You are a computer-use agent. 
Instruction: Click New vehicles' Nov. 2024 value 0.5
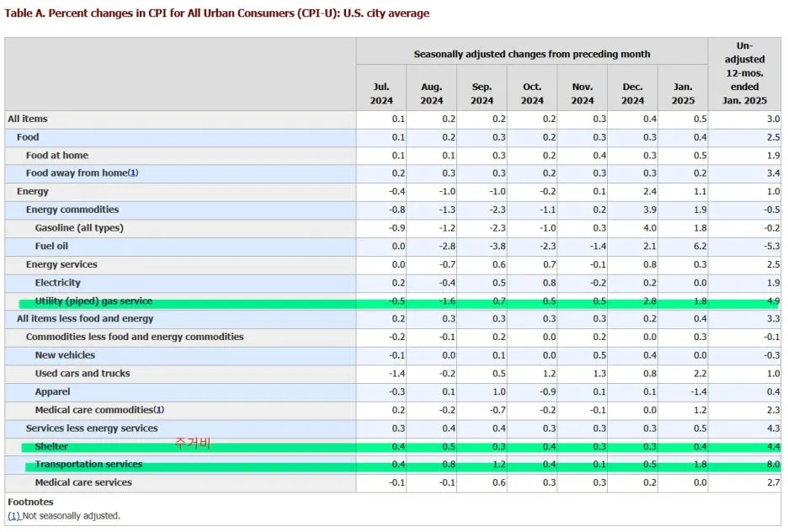599,355
